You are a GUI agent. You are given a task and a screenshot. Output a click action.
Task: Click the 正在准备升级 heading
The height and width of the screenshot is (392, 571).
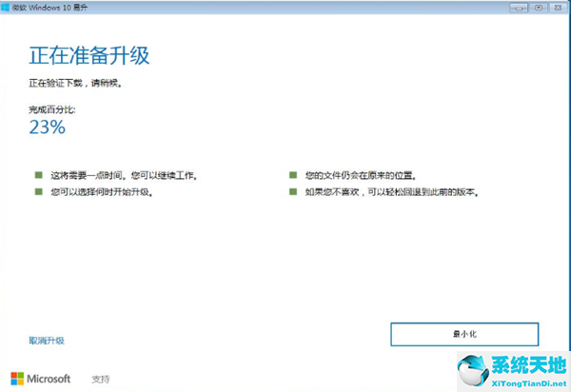[89, 56]
